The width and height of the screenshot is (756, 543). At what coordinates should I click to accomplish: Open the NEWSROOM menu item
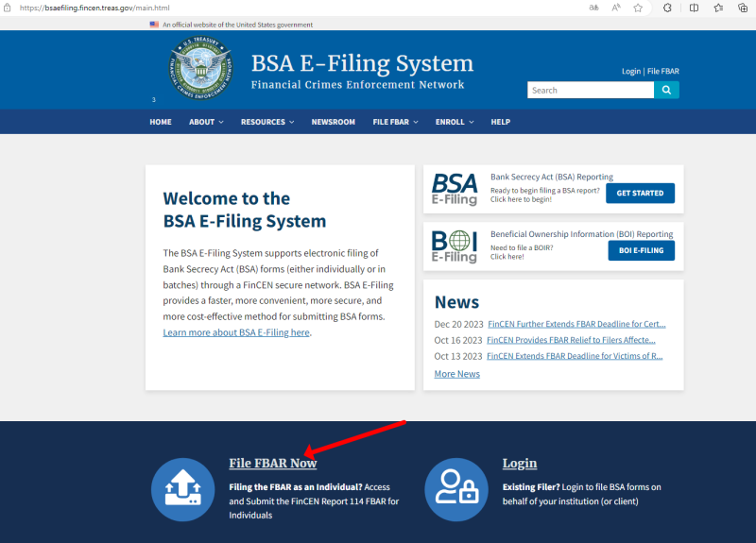[334, 122]
